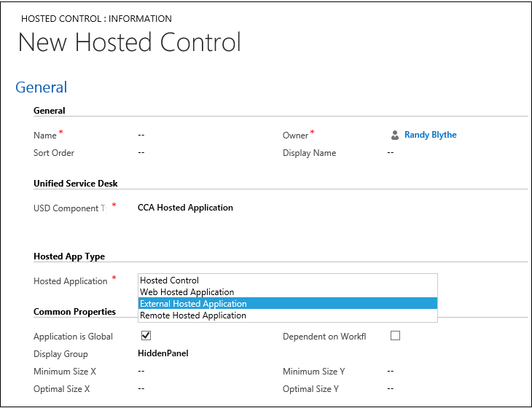The height and width of the screenshot is (408, 532).
Task: Select Web Hosted Application option
Action: coord(288,292)
